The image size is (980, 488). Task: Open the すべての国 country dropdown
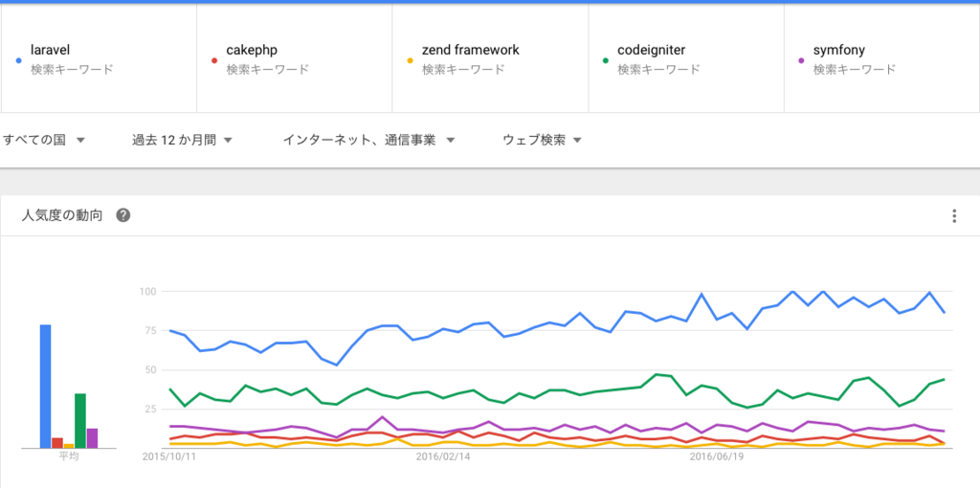tap(44, 140)
